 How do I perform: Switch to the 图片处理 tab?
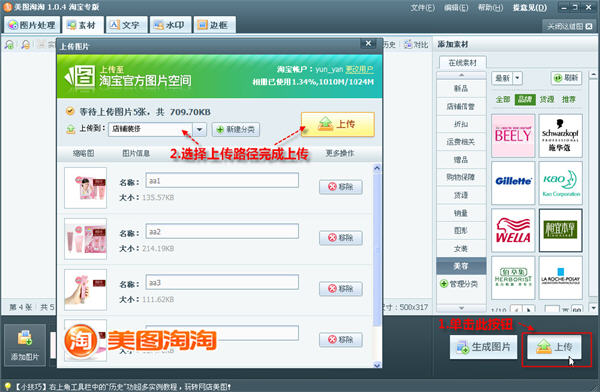click(x=32, y=25)
